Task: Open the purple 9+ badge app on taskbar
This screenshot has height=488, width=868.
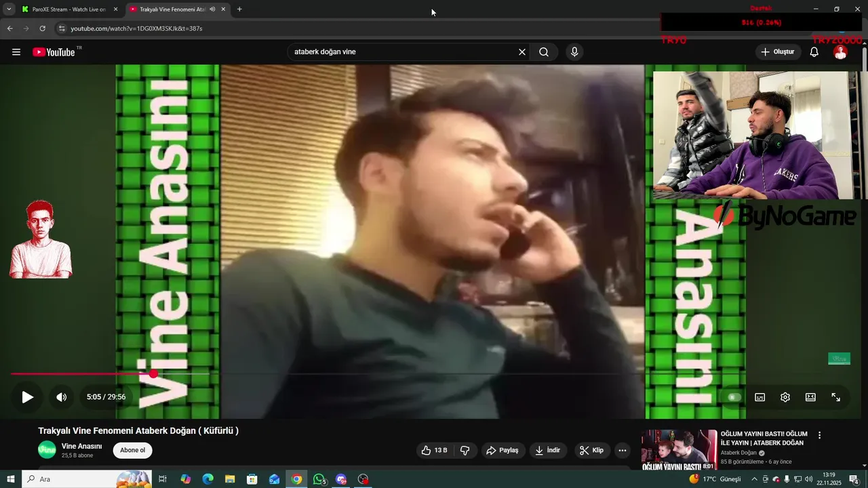Action: (341, 479)
